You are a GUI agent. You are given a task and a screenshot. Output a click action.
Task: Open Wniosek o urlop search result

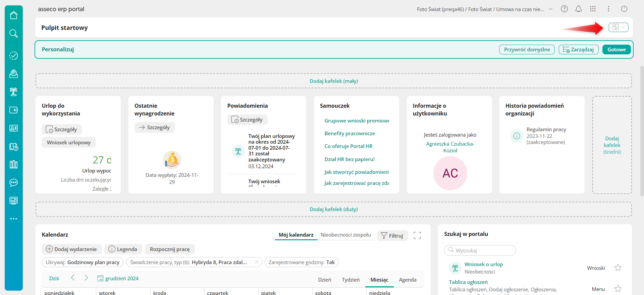tap(484, 264)
